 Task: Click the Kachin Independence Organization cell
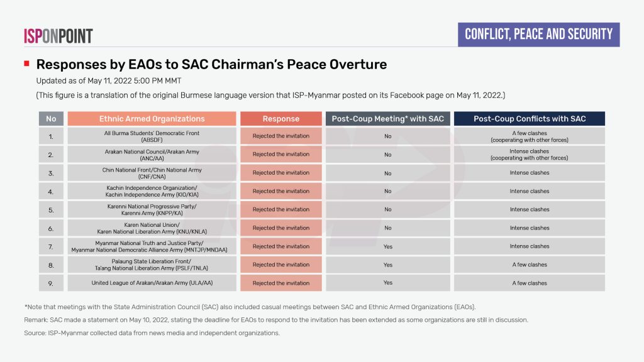coord(152,191)
